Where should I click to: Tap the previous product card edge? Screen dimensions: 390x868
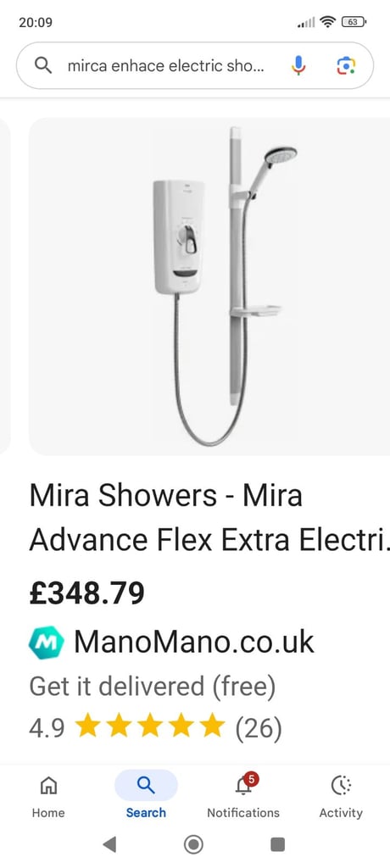pos(5,287)
